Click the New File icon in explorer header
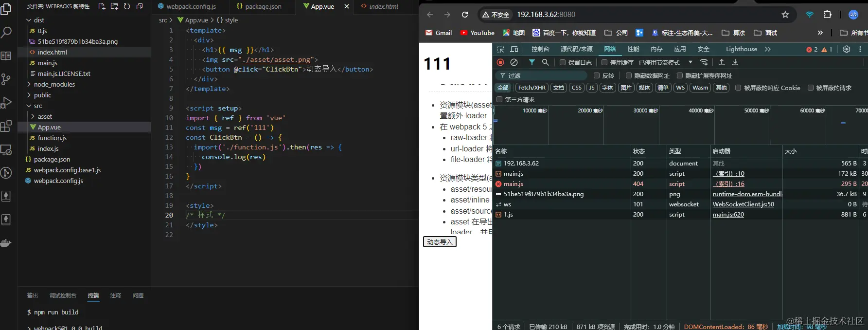Image resolution: width=868 pixels, height=330 pixels. click(x=102, y=6)
